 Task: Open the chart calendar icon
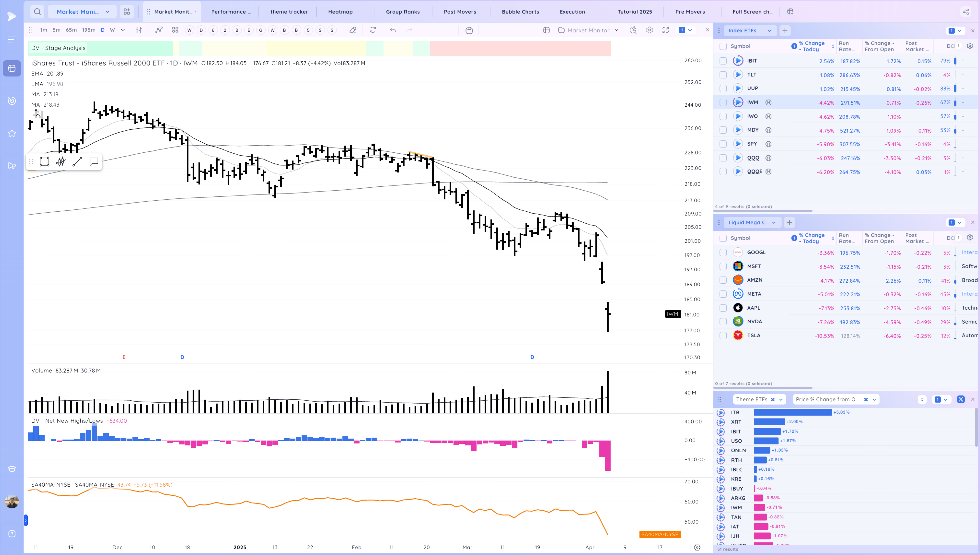469,30
